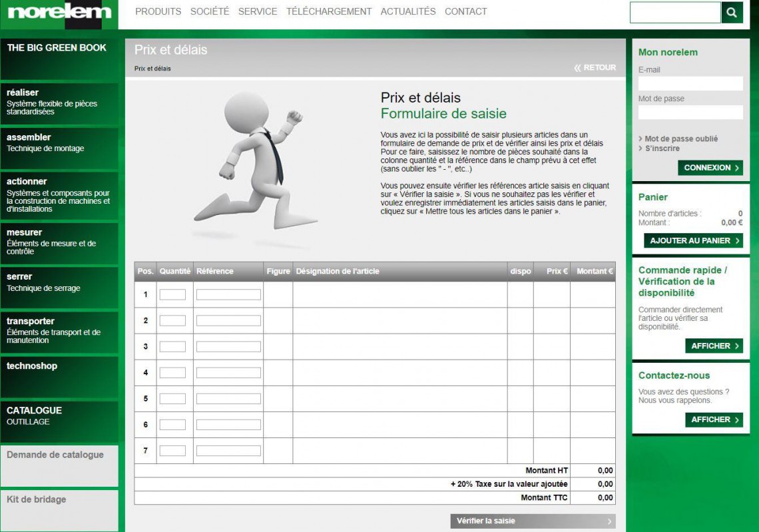Click the Référence field in row 3
This screenshot has width=759, height=532.
click(228, 346)
